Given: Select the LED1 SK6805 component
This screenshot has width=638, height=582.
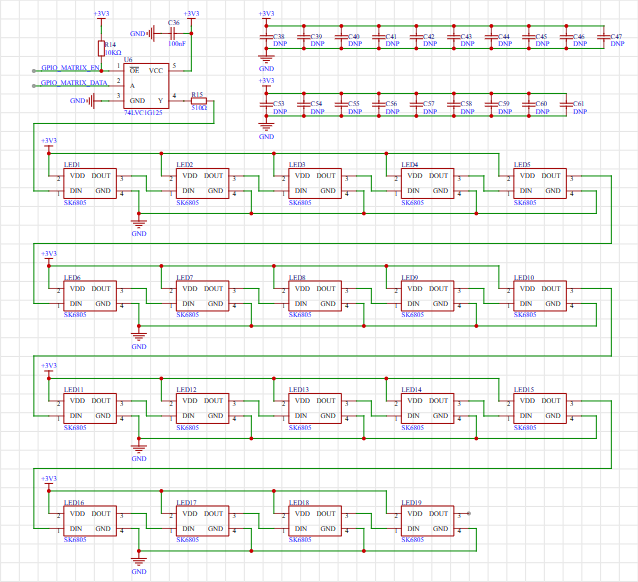Looking at the screenshot, I should pos(90,184).
